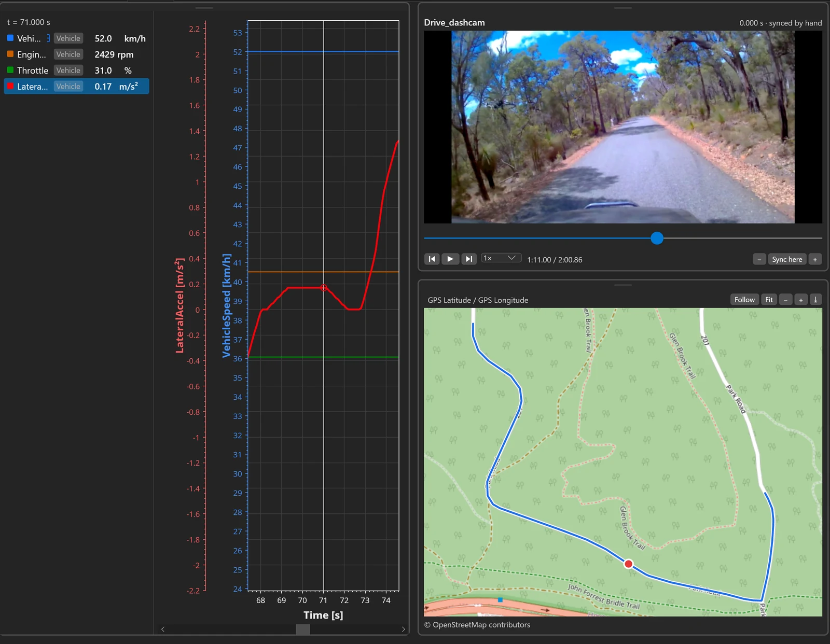Image resolution: width=830 pixels, height=644 pixels.
Task: Click the Vehicle tag on Throttle row
Action: coord(68,71)
